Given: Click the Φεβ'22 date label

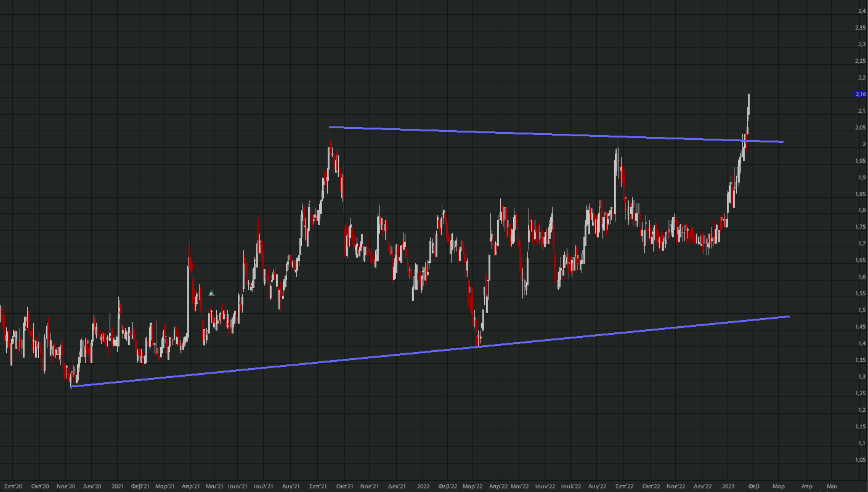Looking at the screenshot, I should pos(448,486).
